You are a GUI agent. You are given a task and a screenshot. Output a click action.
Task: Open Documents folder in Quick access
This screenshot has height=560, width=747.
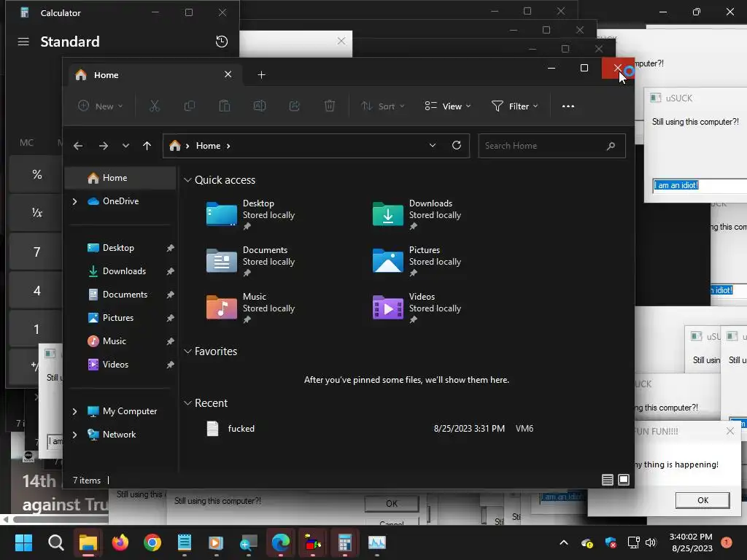251,262
